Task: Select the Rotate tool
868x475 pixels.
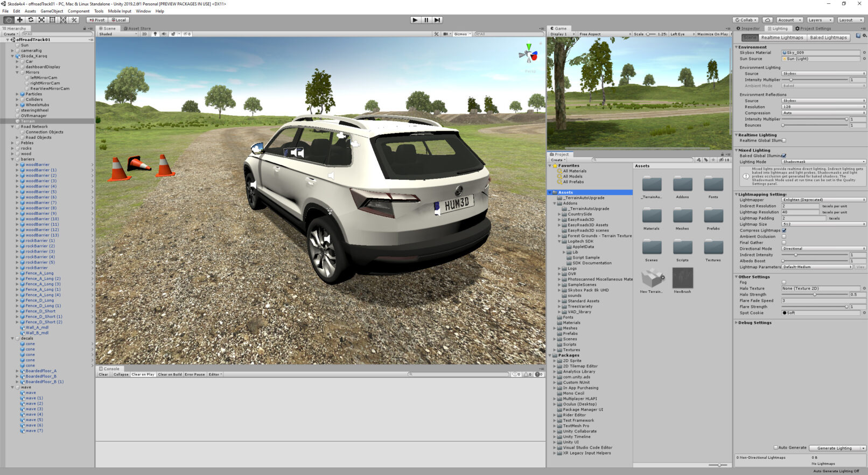Action: tap(31, 20)
